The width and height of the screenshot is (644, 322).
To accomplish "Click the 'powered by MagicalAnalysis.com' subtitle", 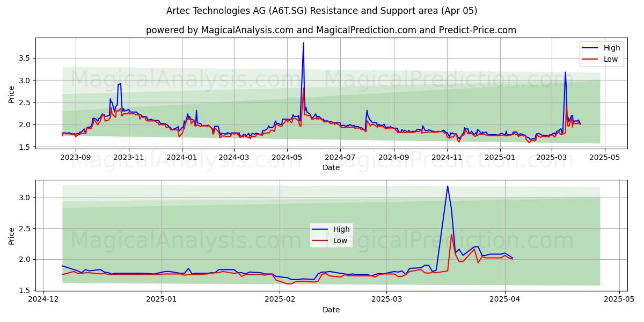I will pyautogui.click(x=331, y=30).
